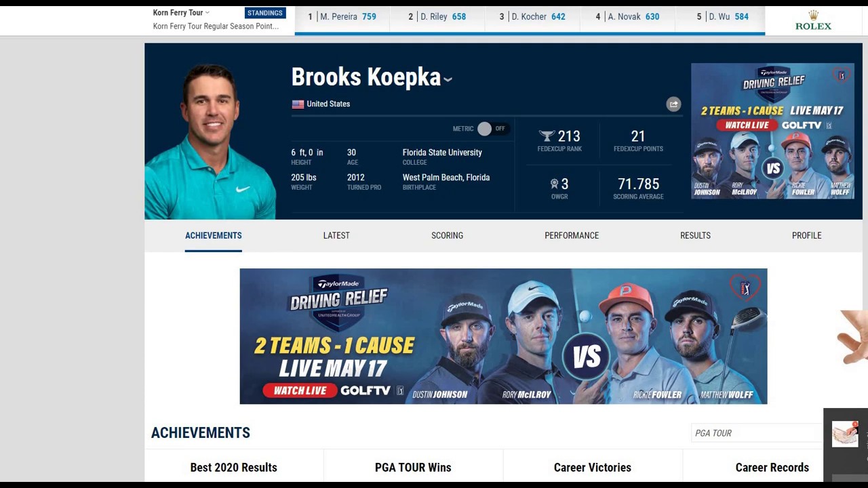Switch to the Latest tab
The width and height of the screenshot is (868, 488).
click(x=336, y=236)
